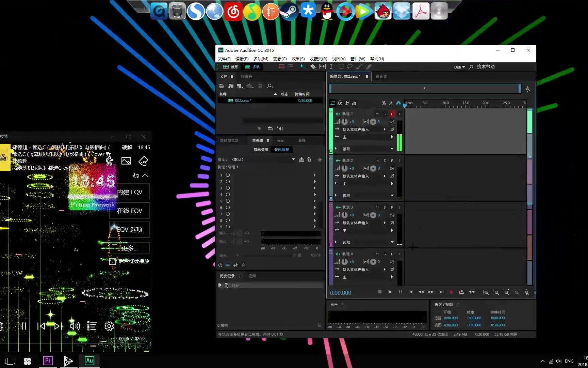
Task: Select the Slip tool in Audition toolbar
Action: (x=322, y=67)
